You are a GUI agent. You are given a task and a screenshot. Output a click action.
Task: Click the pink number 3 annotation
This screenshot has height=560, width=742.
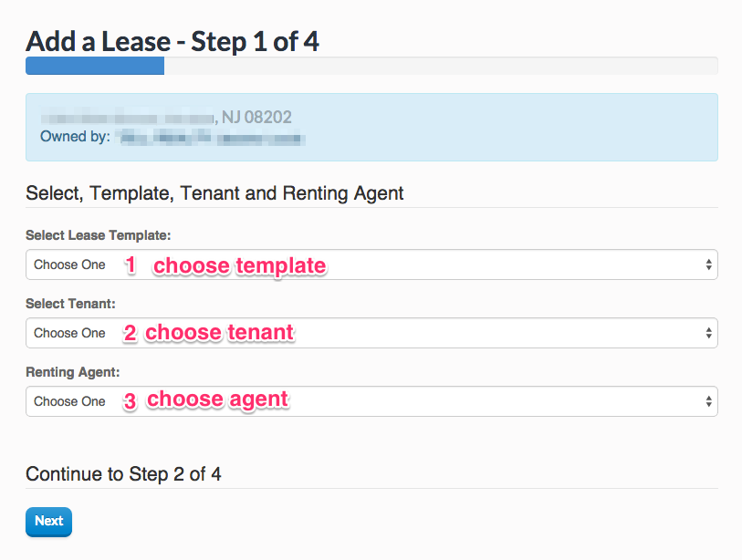(x=131, y=401)
